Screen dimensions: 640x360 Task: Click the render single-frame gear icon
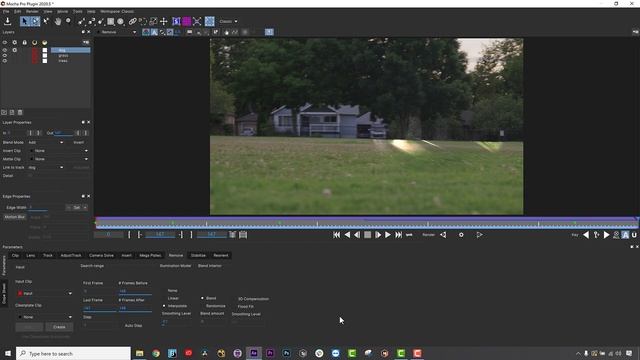(461, 235)
